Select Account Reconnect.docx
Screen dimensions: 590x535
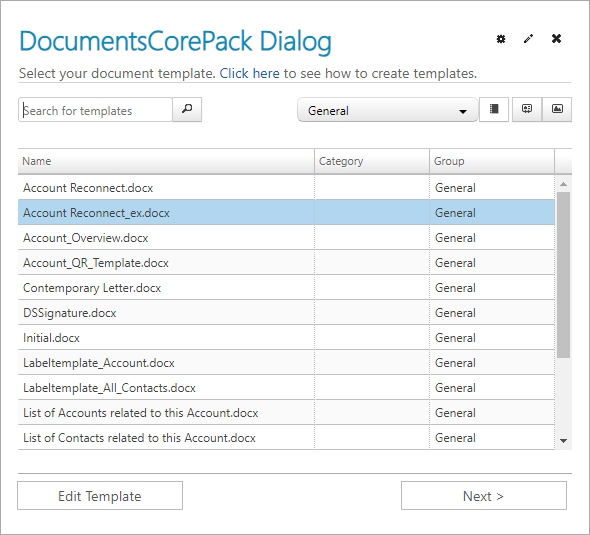click(286, 187)
